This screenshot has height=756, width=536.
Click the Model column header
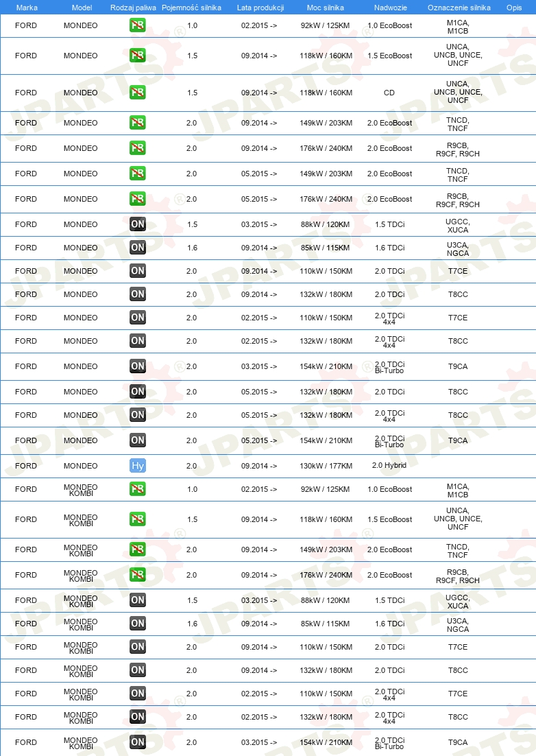82,8
